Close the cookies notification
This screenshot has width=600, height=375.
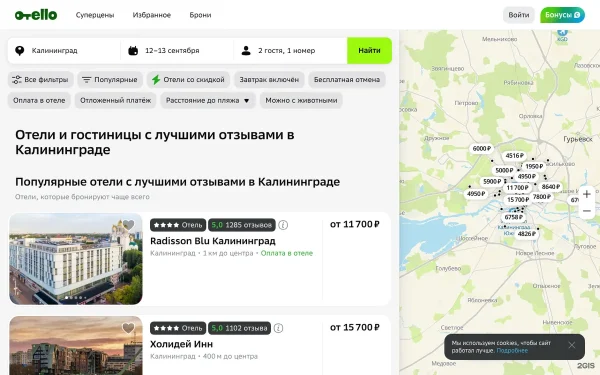coord(572,346)
